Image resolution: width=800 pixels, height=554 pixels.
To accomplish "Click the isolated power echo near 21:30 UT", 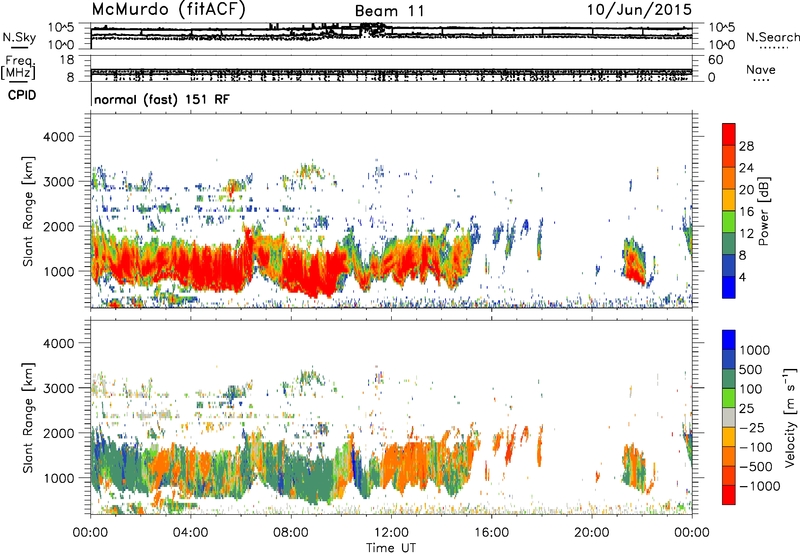I will [x=634, y=263].
